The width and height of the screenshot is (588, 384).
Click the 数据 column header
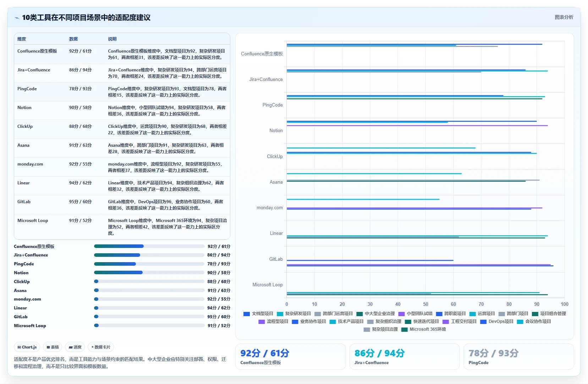click(x=73, y=39)
